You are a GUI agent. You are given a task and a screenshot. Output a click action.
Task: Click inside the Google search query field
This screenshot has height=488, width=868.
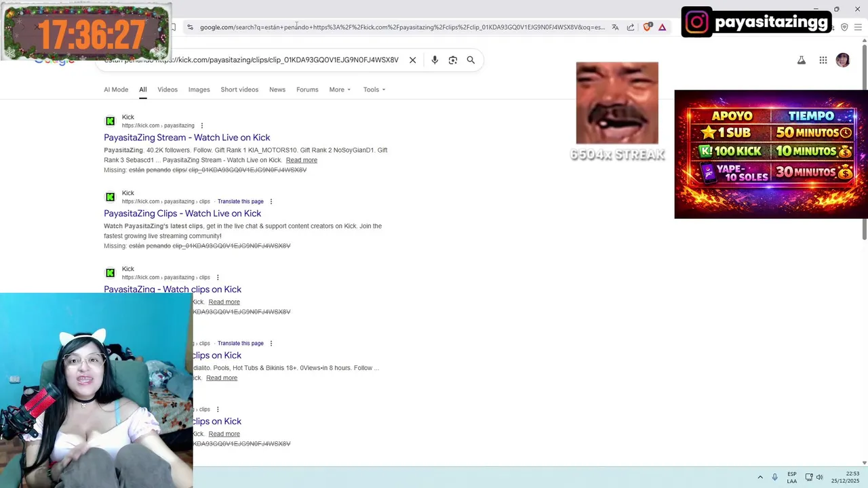(251, 60)
